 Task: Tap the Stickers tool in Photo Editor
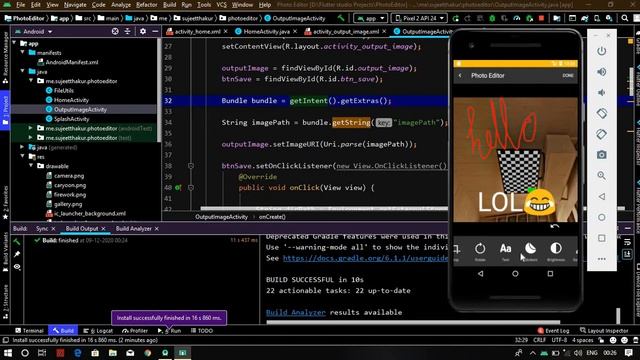pyautogui.click(x=530, y=251)
